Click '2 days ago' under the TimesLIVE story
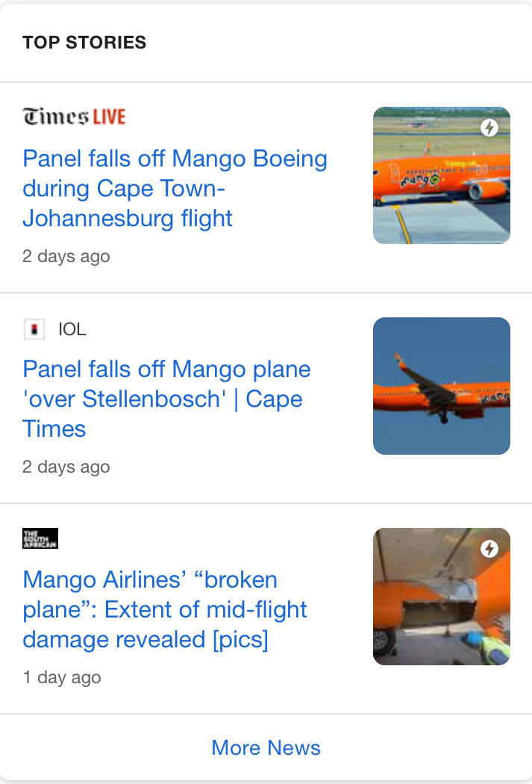Viewport: 532px width, 784px height. point(66,257)
